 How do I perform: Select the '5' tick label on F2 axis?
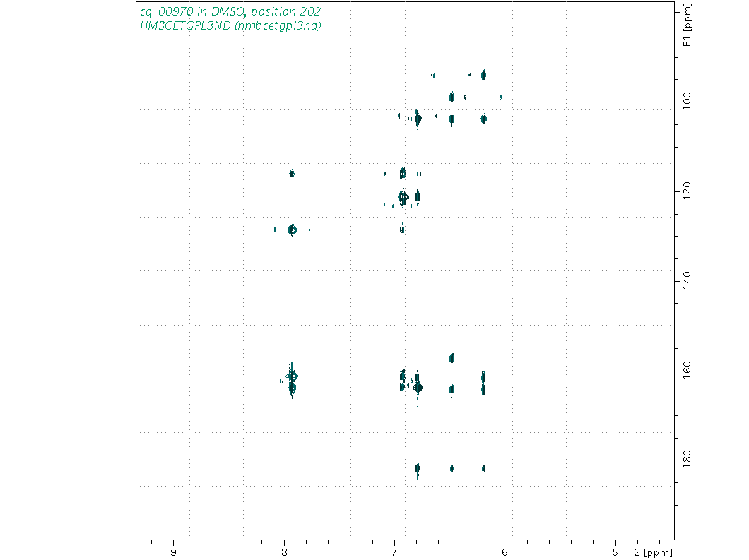coord(615,552)
